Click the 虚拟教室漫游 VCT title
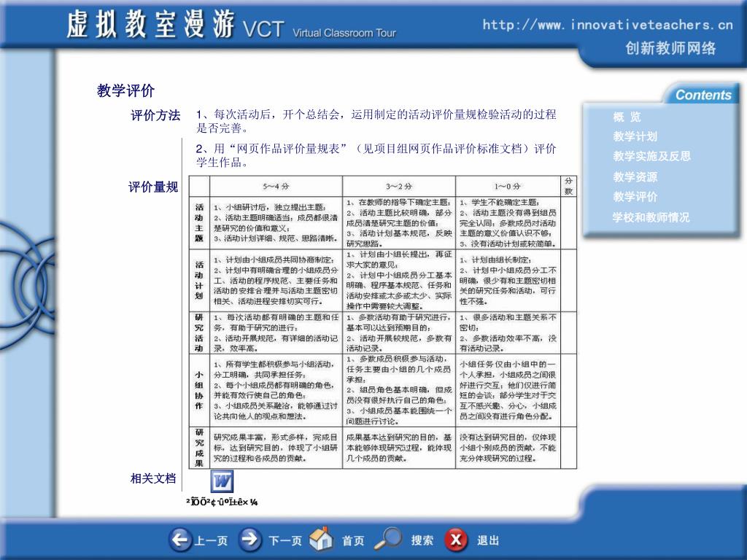The width and height of the screenshot is (747, 560). (175, 25)
